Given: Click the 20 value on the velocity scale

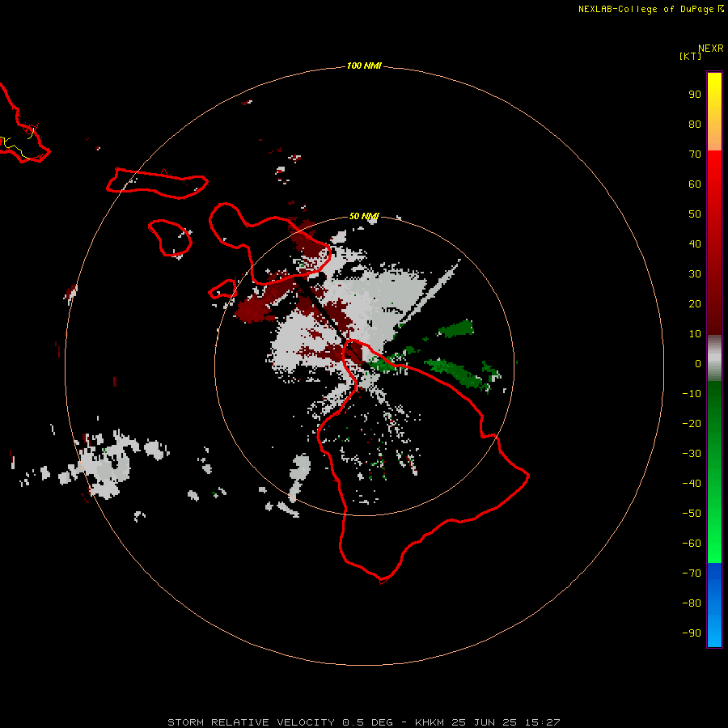Looking at the screenshot, I should [x=695, y=304].
